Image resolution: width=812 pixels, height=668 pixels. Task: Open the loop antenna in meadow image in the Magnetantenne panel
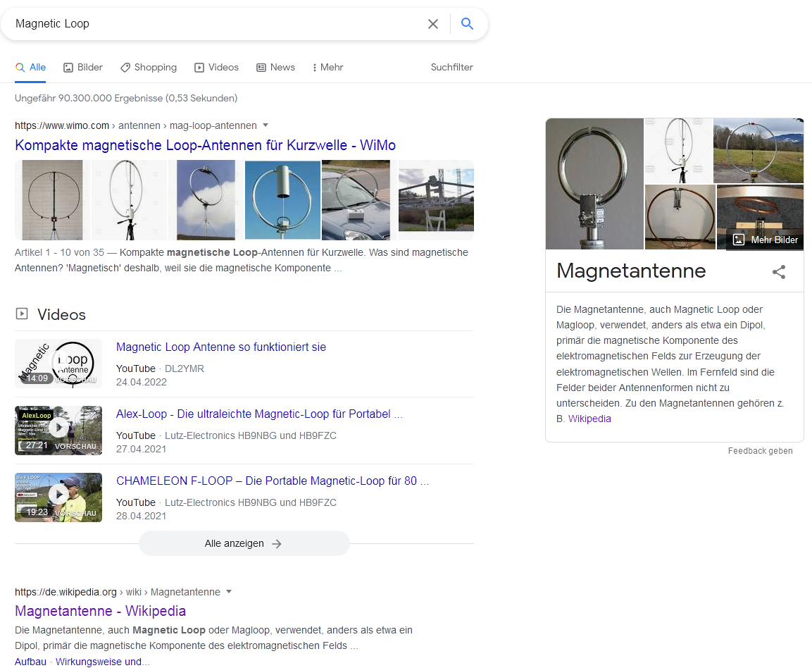(758, 151)
